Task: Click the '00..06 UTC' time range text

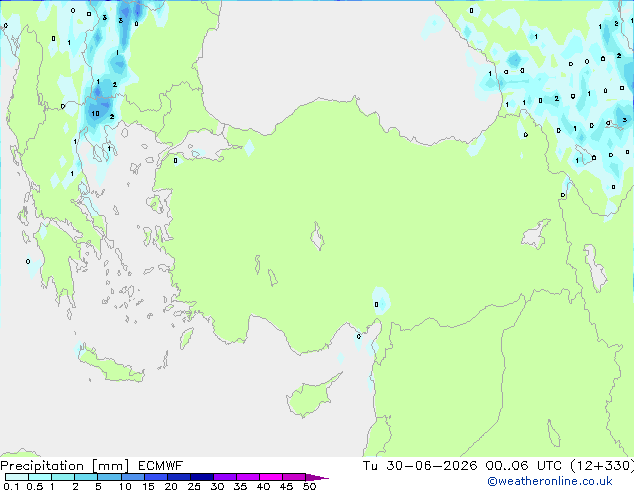Action: pyautogui.click(x=523, y=466)
